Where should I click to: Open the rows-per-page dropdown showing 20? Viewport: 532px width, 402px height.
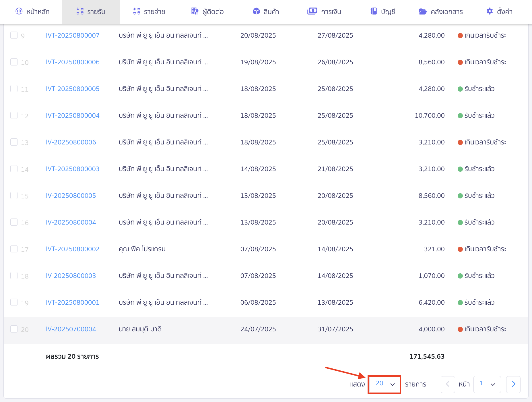click(384, 384)
